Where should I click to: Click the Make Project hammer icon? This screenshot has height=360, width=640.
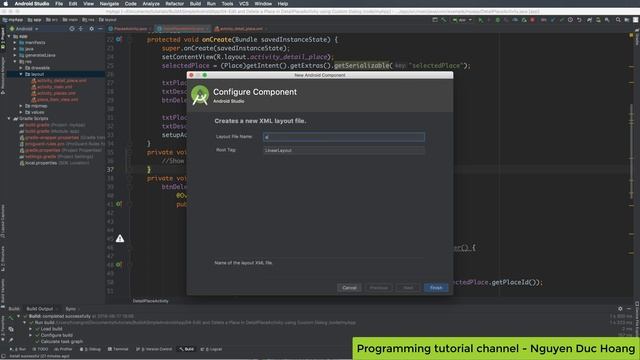pyautogui.click(x=444, y=20)
